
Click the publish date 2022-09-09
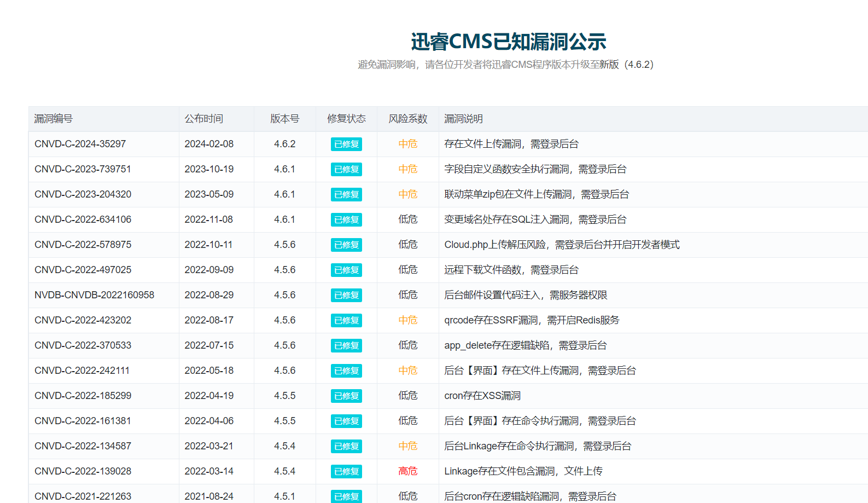pos(209,270)
